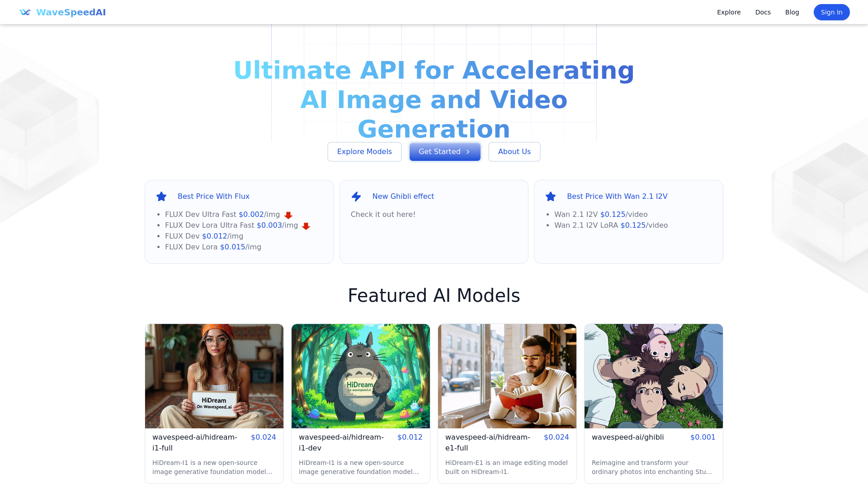The image size is (868, 488).
Task: Click the Explore Models button
Action: click(364, 152)
